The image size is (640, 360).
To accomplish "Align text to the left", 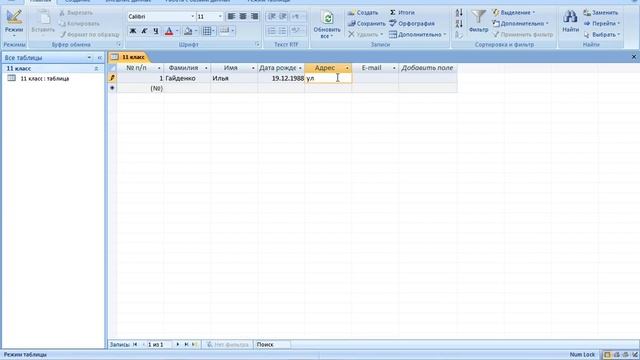I will point(231,16).
